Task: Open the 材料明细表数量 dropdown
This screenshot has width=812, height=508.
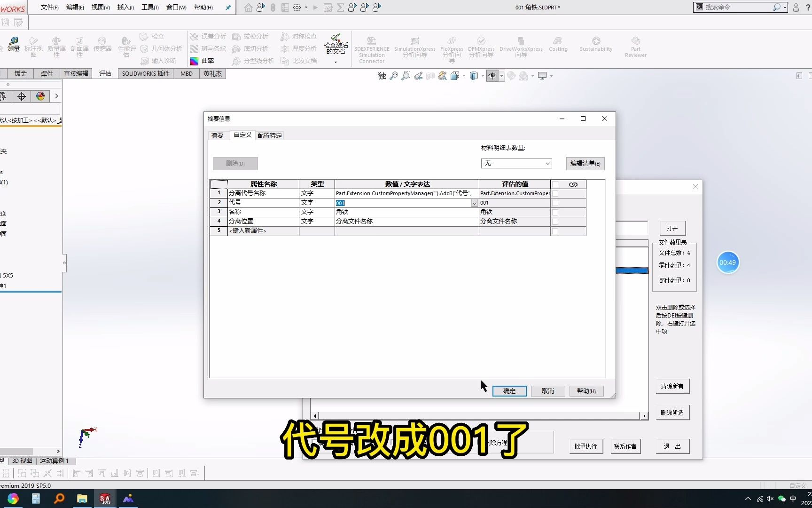Action: click(x=547, y=163)
